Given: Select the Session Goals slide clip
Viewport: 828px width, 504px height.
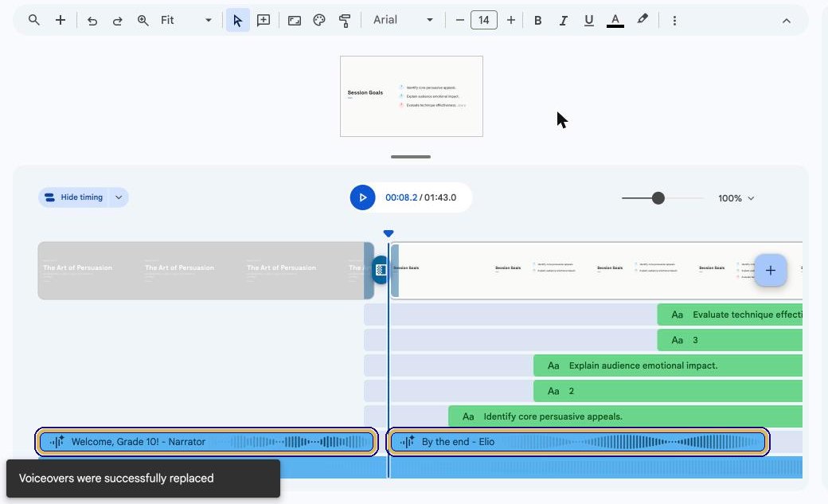Looking at the screenshot, I should [x=596, y=271].
